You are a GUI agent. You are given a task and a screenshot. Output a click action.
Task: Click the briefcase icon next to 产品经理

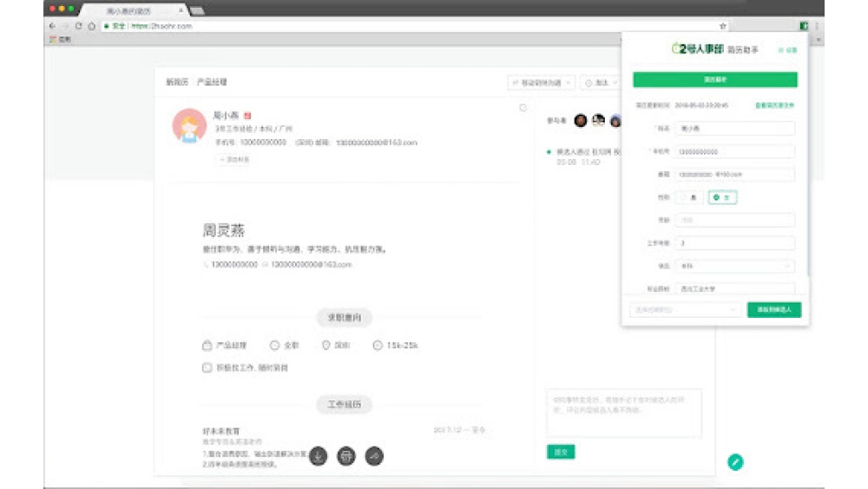point(207,345)
